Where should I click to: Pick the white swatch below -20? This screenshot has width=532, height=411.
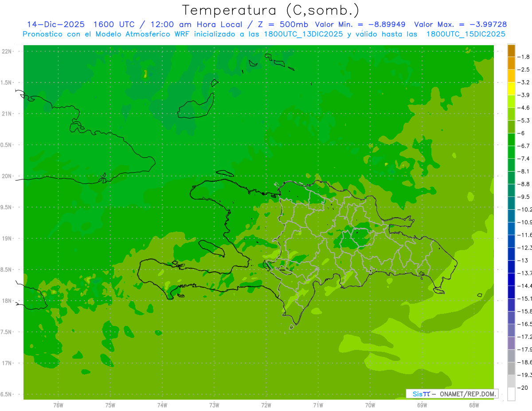pyautogui.click(x=511, y=394)
